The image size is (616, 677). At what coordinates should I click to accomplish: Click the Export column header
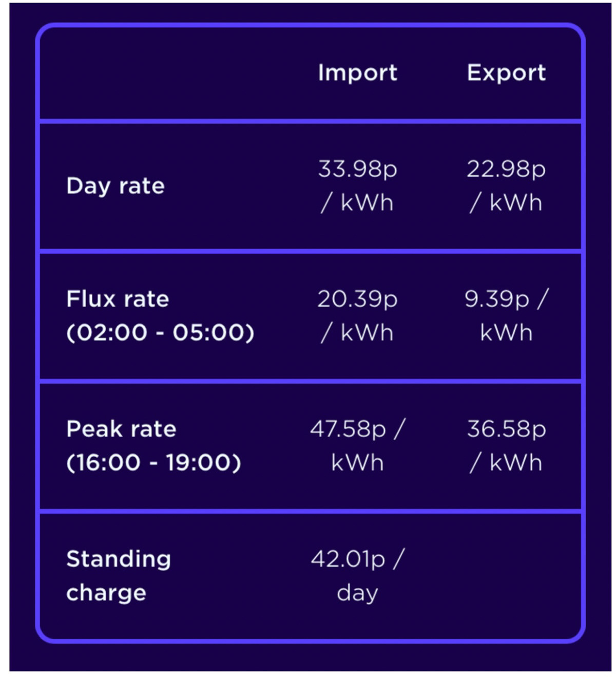point(506,72)
